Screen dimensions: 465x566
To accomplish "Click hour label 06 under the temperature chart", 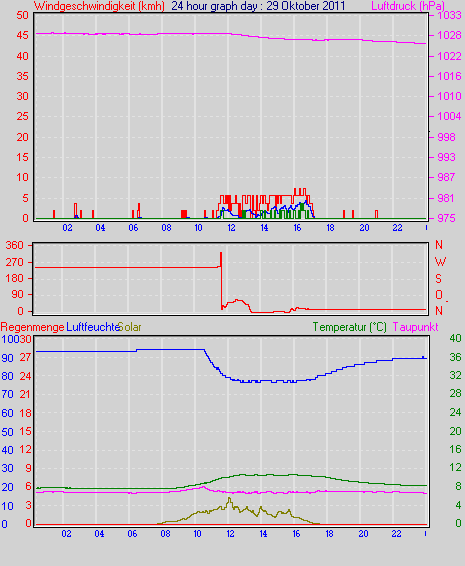I will click(132, 534).
